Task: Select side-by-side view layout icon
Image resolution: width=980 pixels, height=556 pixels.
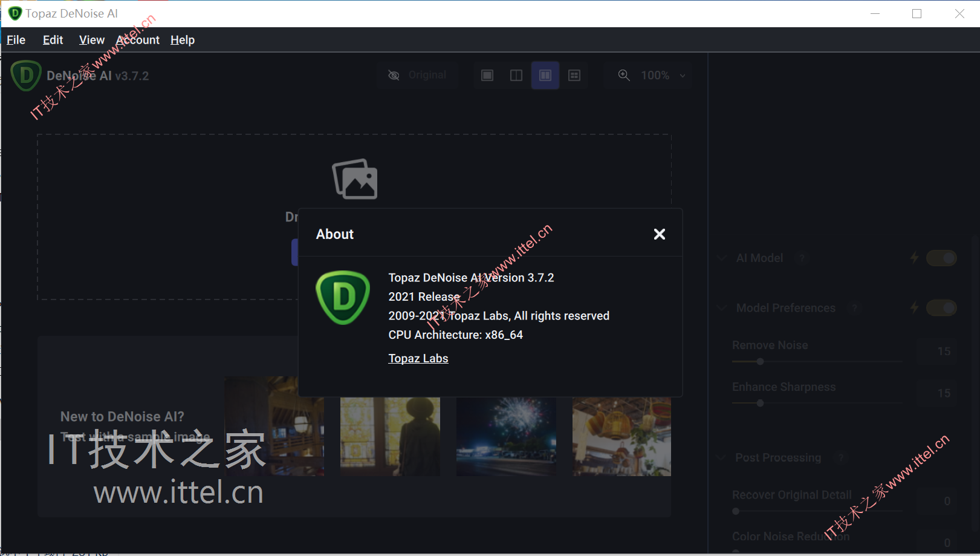Action: pos(545,75)
